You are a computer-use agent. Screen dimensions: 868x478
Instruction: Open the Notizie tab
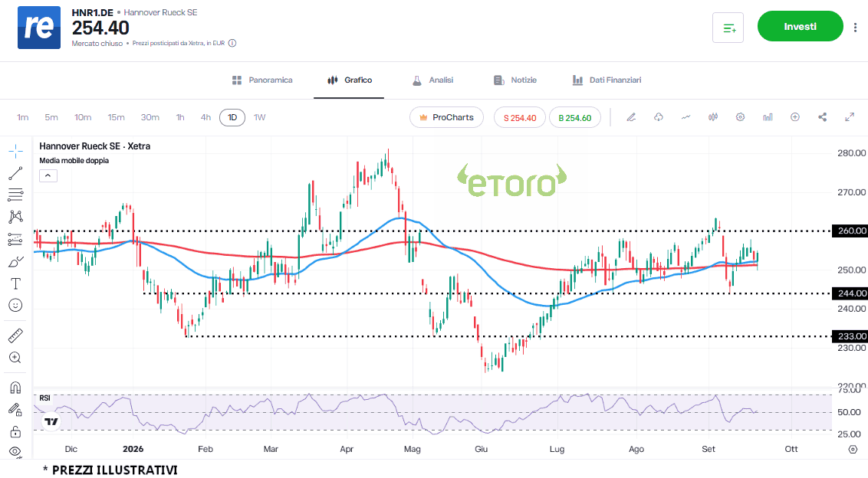tap(515, 80)
